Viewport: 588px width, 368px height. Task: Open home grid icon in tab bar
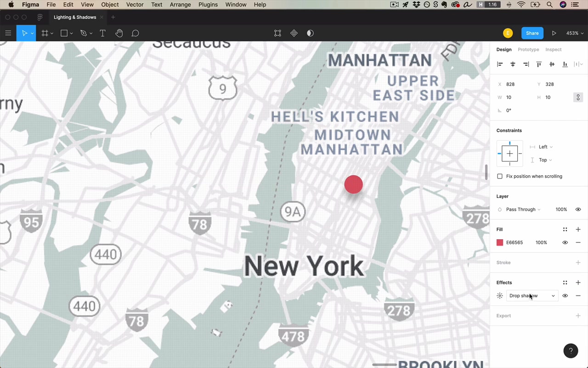(x=40, y=17)
